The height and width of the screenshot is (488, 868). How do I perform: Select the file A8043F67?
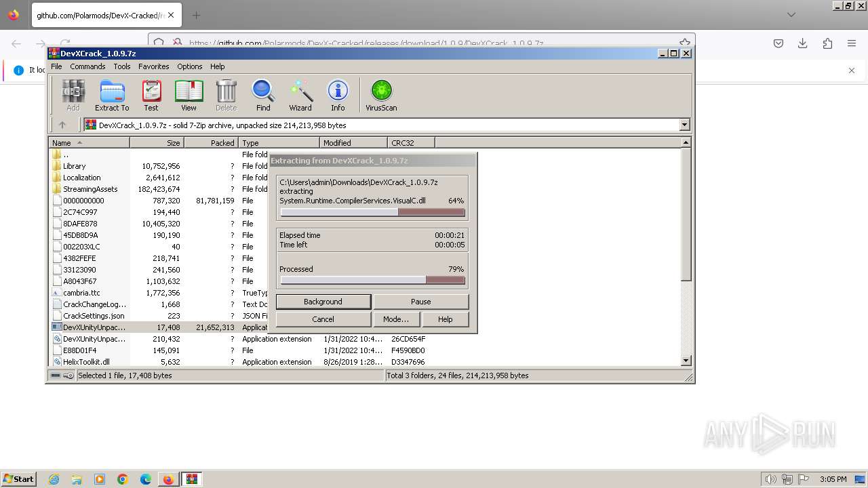coord(79,281)
